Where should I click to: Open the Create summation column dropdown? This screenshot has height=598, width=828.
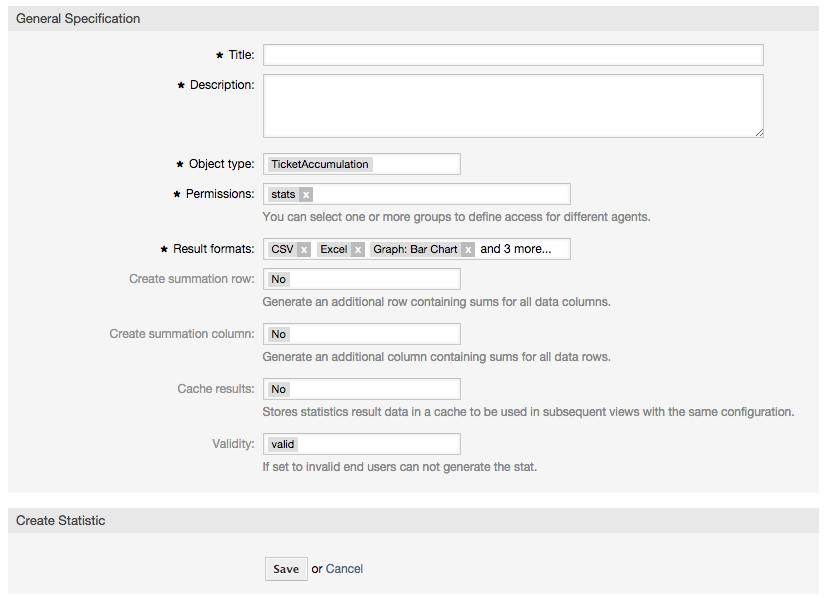pyautogui.click(x=361, y=334)
